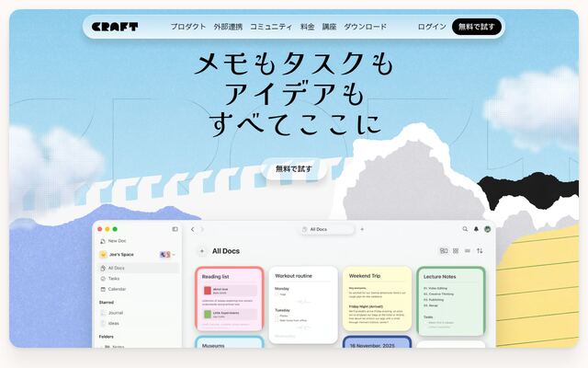Open the Lecture Notes card
This screenshot has width=588, height=368.
tap(451, 301)
